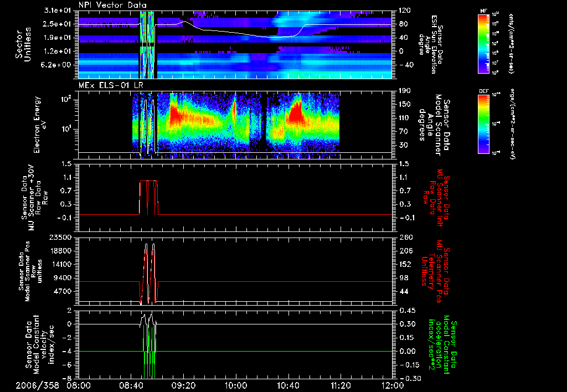The image size is (567, 392).
Task: Click the red square pulse in MU Scanner +30V plot
Action: tap(148, 197)
